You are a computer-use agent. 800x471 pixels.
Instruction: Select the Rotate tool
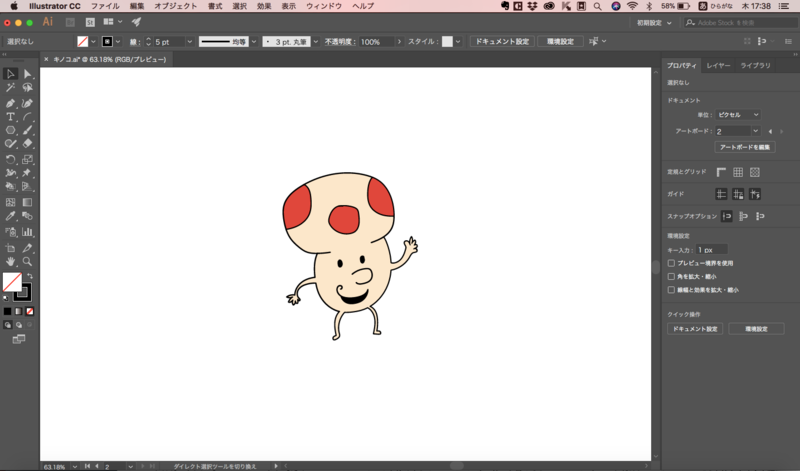[x=10, y=160]
